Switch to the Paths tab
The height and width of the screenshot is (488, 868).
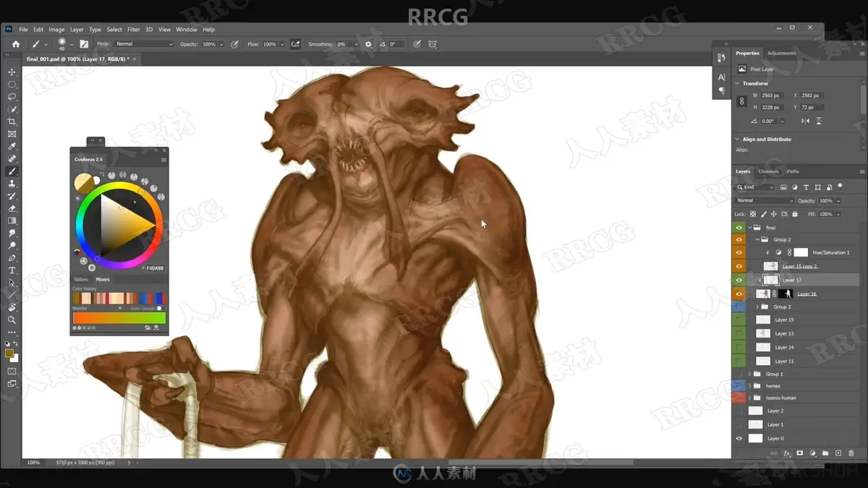click(793, 171)
